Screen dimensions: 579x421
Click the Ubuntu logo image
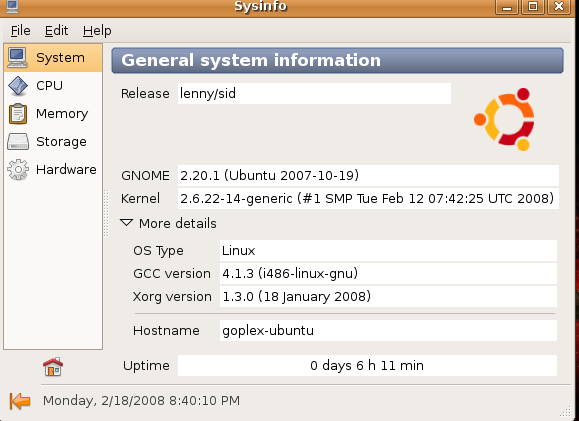pyautogui.click(x=504, y=119)
